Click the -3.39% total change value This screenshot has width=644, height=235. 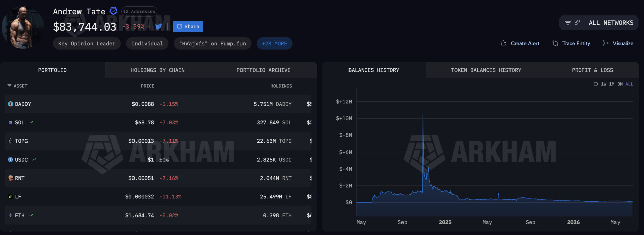(x=133, y=26)
